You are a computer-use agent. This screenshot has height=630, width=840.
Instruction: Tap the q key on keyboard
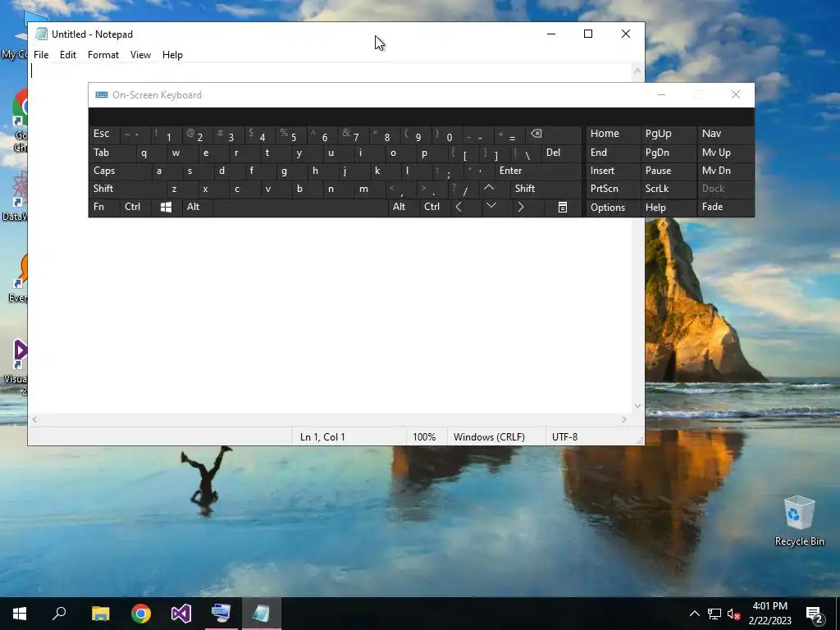(144, 153)
